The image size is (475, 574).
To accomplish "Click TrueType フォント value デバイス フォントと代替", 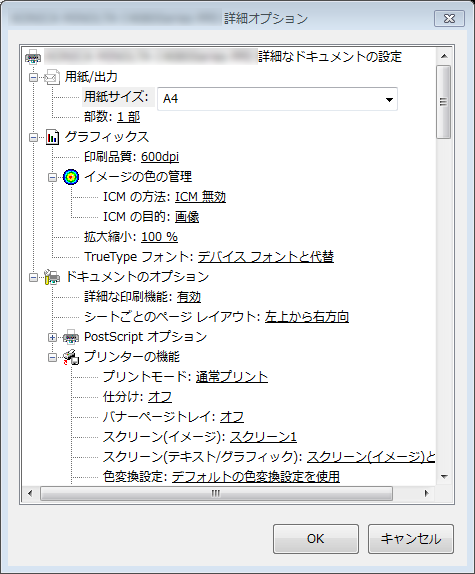I will pos(266,257).
